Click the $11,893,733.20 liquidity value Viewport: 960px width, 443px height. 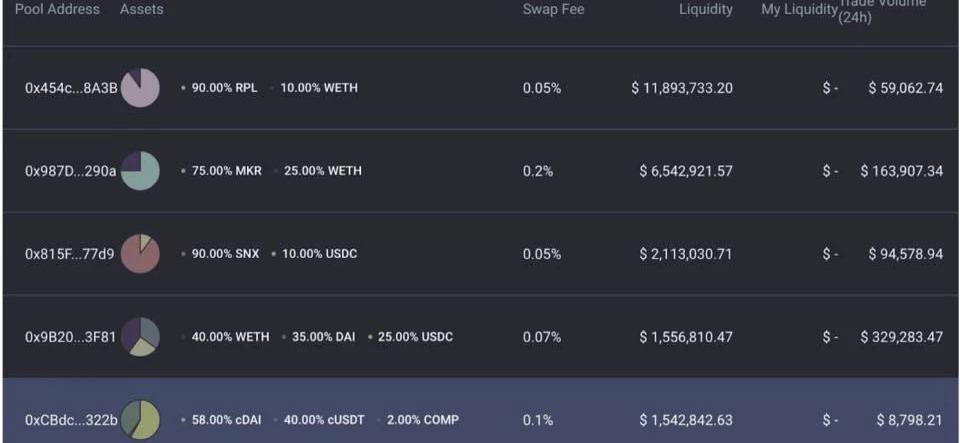pyautogui.click(x=682, y=88)
